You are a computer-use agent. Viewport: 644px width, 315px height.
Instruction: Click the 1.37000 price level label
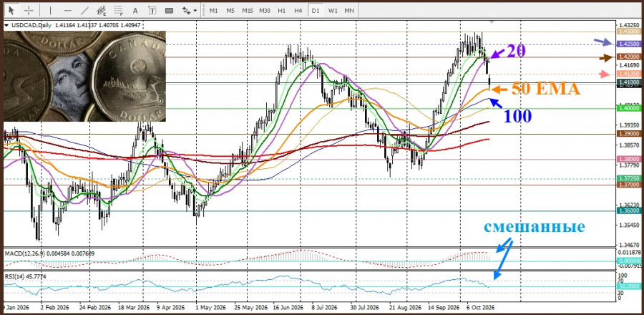coord(629,185)
